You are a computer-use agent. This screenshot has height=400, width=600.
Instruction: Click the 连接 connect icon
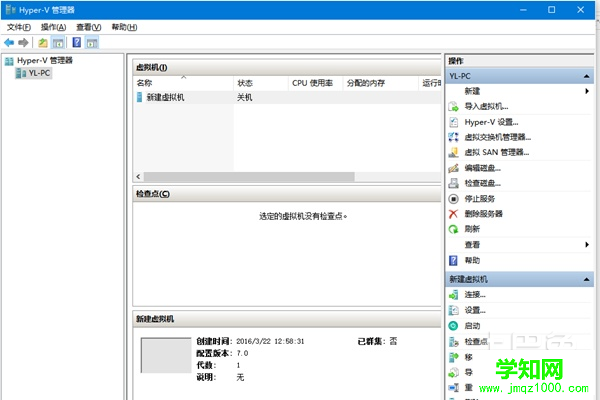pyautogui.click(x=453, y=295)
